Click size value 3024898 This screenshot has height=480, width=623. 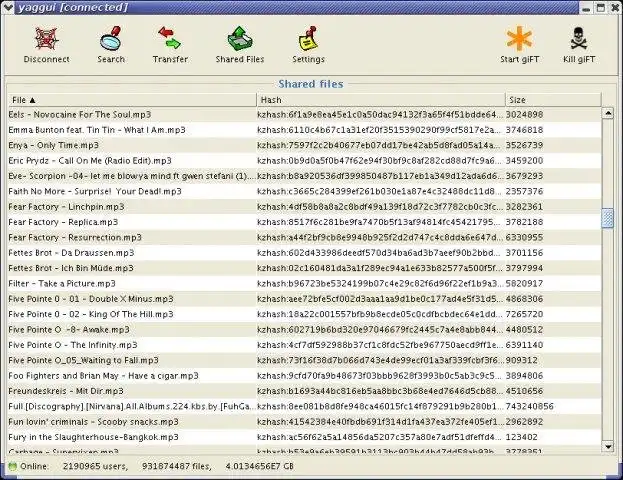point(524,115)
